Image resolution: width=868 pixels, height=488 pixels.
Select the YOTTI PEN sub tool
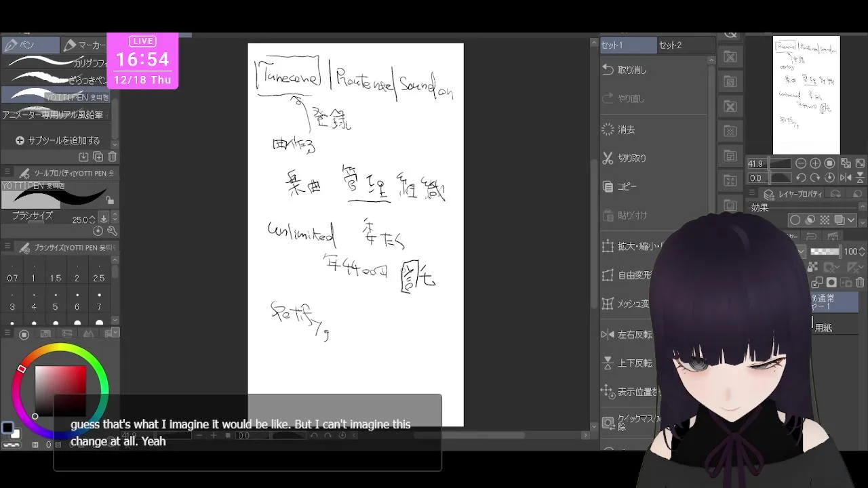(54, 96)
